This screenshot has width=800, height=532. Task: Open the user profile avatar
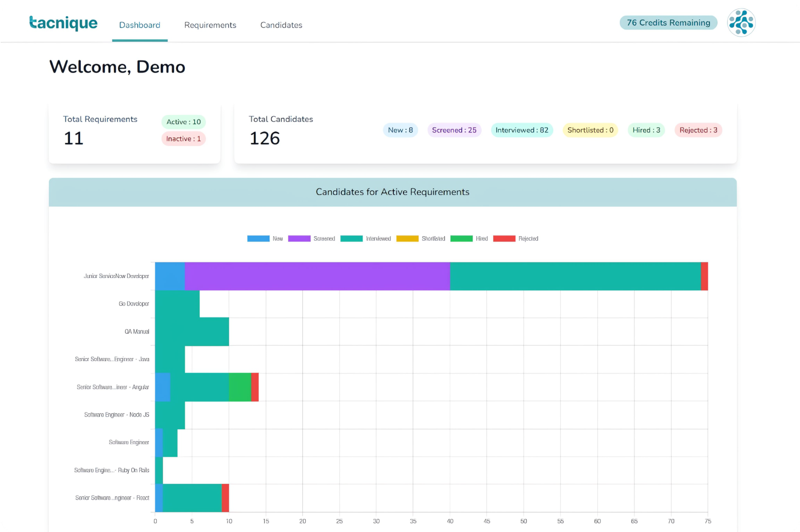pos(741,23)
